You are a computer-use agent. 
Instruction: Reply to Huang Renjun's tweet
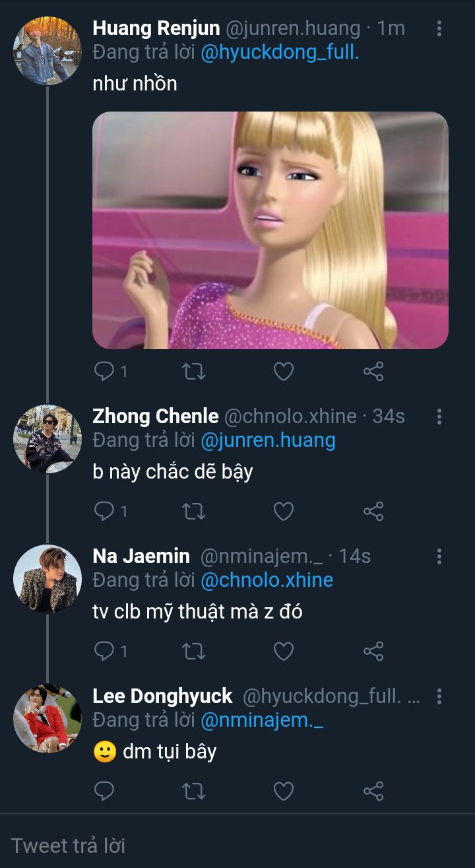point(104,372)
